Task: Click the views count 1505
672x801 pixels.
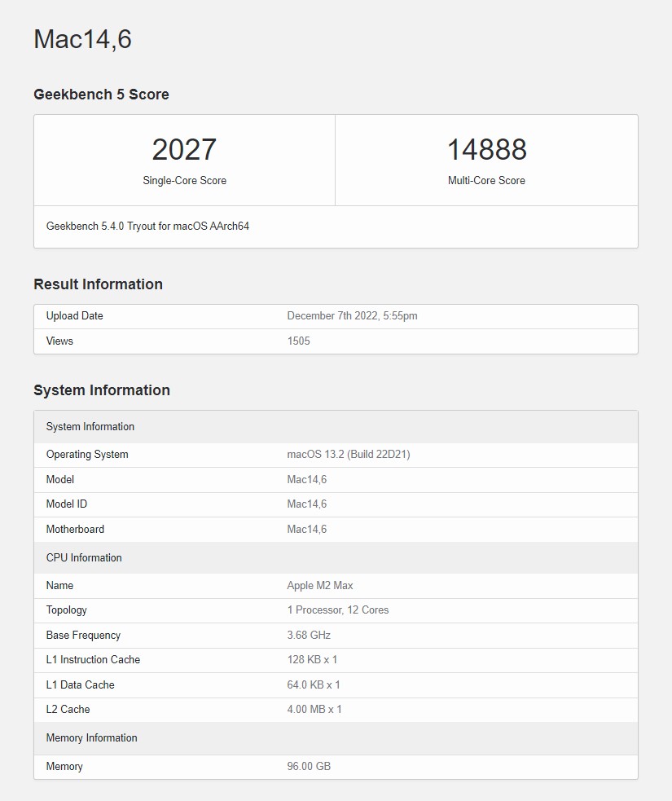Action: (x=298, y=341)
